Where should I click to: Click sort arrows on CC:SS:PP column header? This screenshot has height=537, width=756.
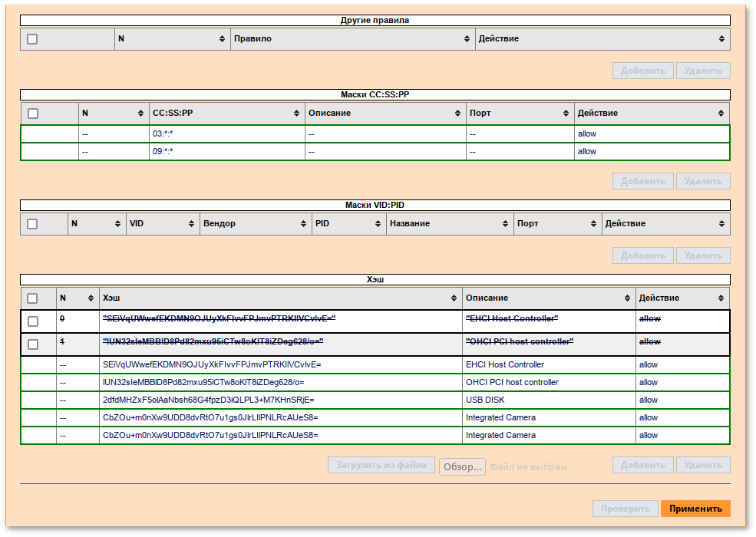296,114
